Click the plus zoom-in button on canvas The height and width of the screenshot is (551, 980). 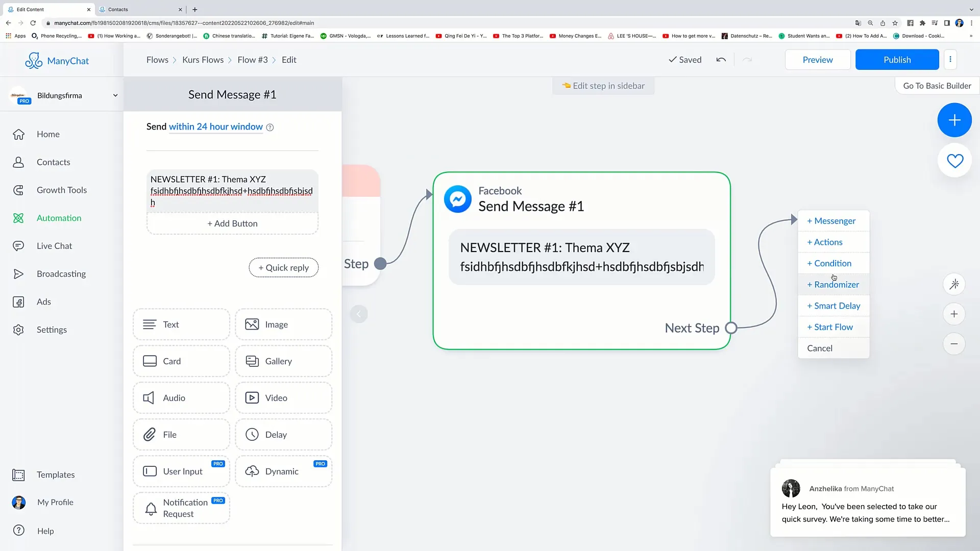click(x=954, y=314)
